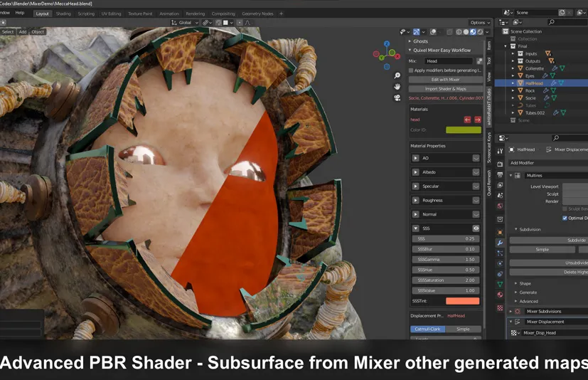
Task: Open the Material properties tab icon
Action: (x=500, y=295)
